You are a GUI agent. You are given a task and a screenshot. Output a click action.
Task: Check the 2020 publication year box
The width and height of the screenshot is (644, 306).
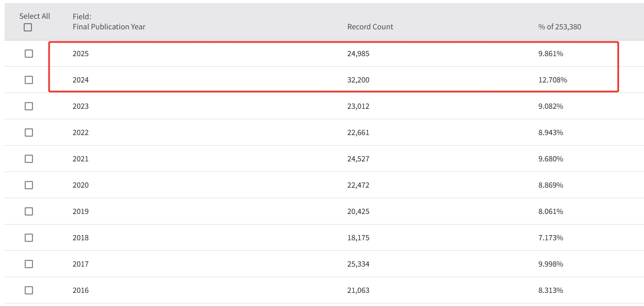pos(29,185)
